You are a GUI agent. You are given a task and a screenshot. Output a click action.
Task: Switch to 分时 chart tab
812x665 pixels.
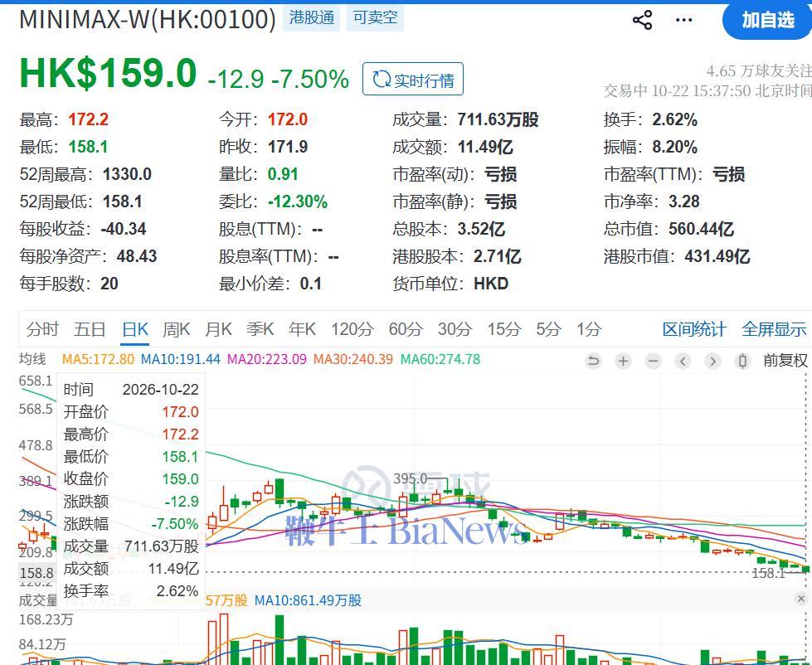[42, 329]
